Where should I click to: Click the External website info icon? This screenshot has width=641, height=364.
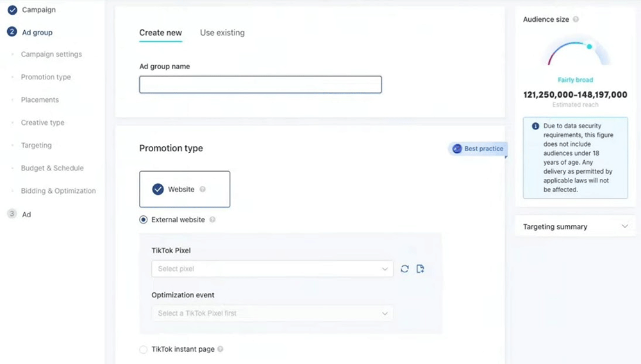click(212, 220)
